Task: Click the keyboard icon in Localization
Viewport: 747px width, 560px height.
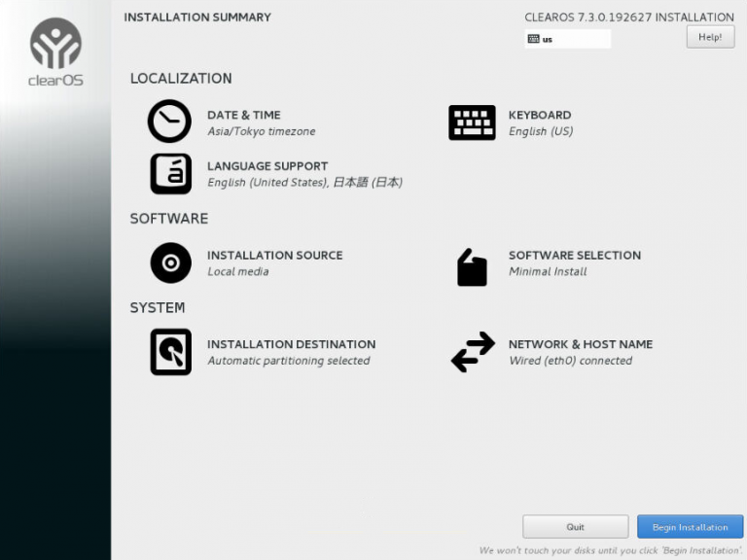Action: click(x=472, y=122)
